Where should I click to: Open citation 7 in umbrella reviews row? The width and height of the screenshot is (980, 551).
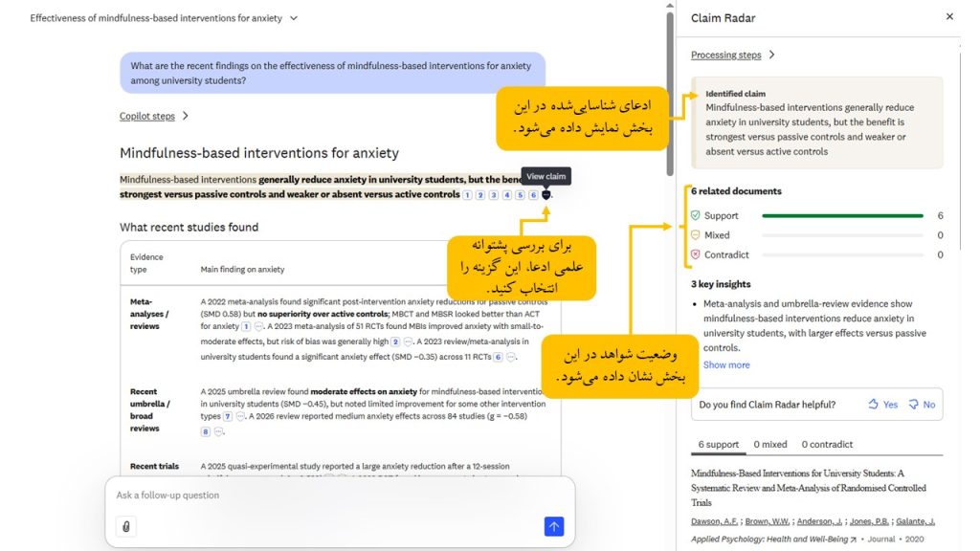228,416
